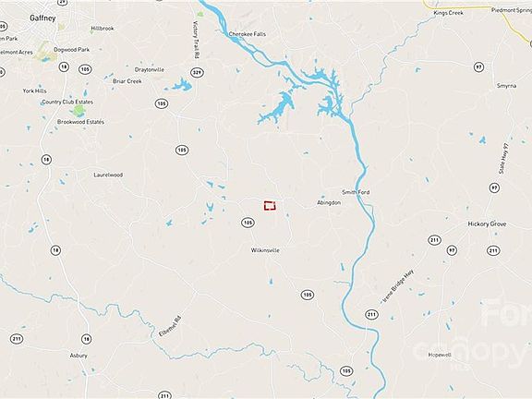The height and width of the screenshot is (399, 532).
Task: Select the Country Club Estates label
Action: [x=67, y=102]
